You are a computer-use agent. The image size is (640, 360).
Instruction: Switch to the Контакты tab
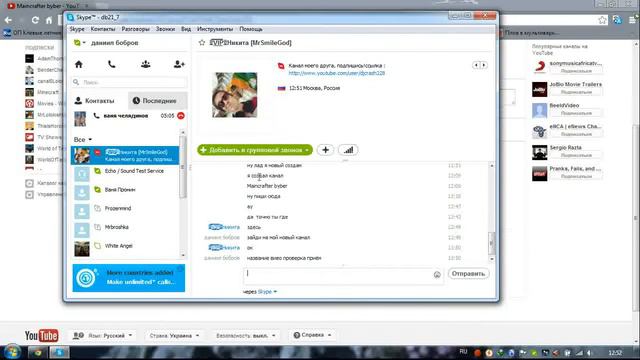point(95,100)
